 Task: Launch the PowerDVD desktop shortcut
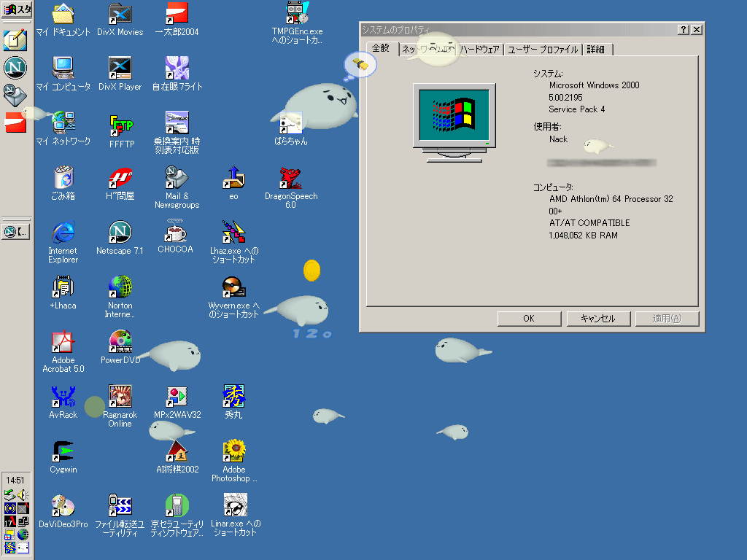click(x=120, y=348)
